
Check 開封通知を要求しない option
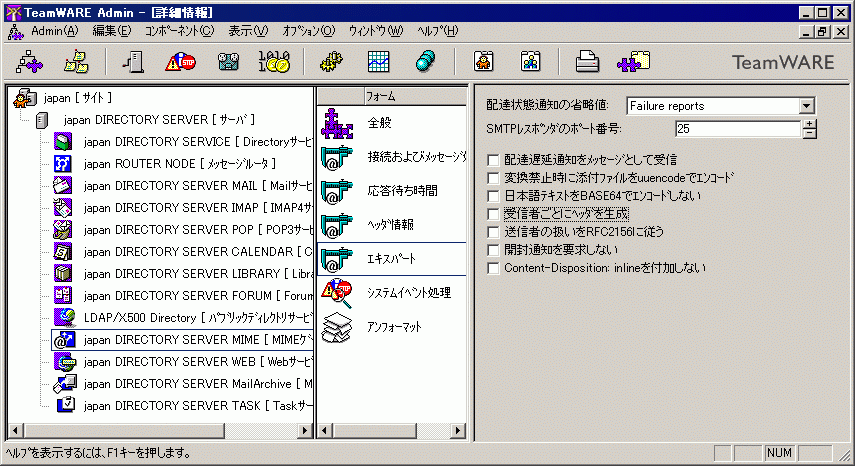point(493,250)
